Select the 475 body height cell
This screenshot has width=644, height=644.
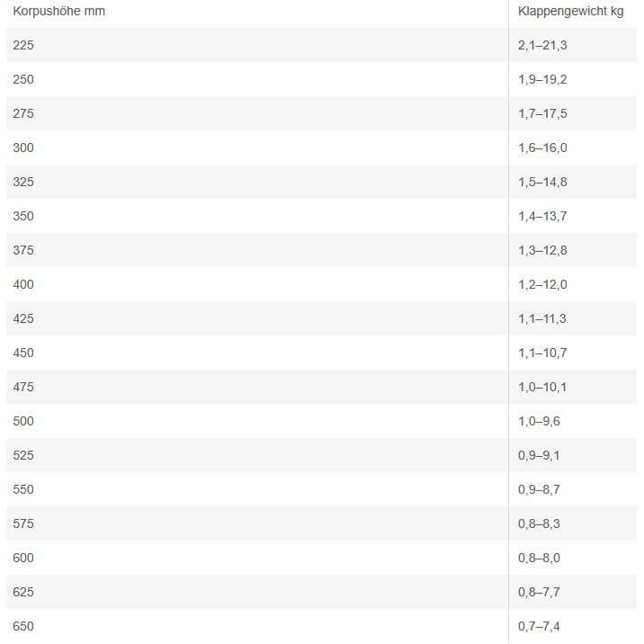[x=23, y=387]
